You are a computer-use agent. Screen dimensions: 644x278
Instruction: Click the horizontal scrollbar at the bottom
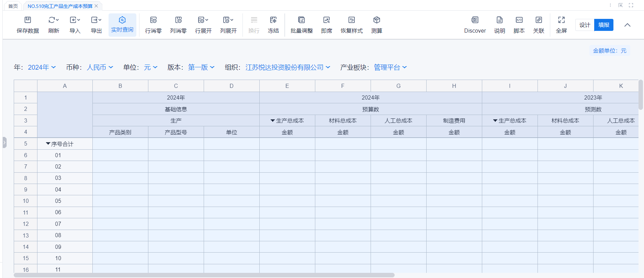coord(204,275)
